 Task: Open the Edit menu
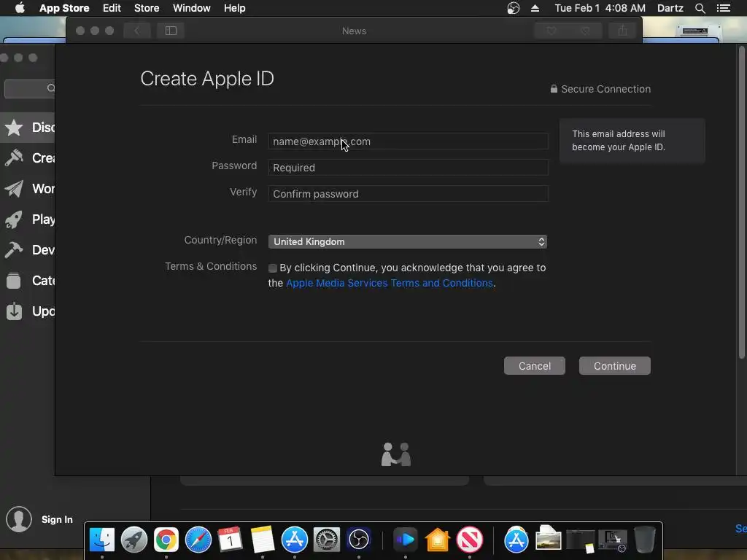click(112, 8)
